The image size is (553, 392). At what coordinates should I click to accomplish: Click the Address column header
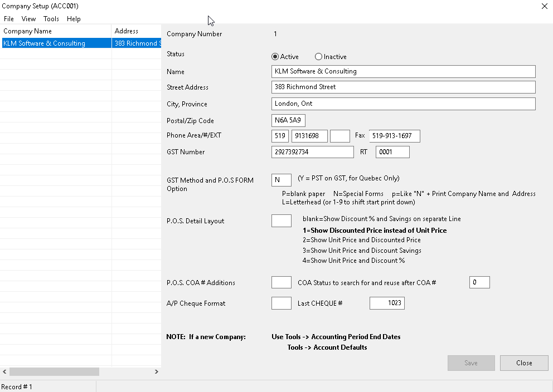(137, 31)
